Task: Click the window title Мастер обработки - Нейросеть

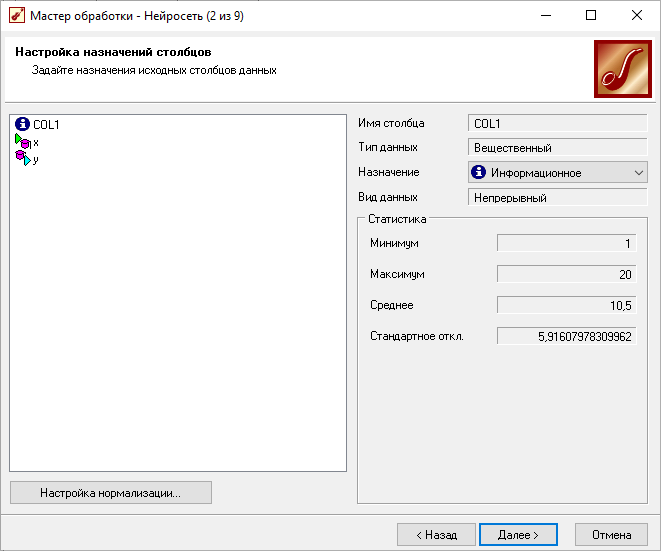Action: pyautogui.click(x=137, y=16)
